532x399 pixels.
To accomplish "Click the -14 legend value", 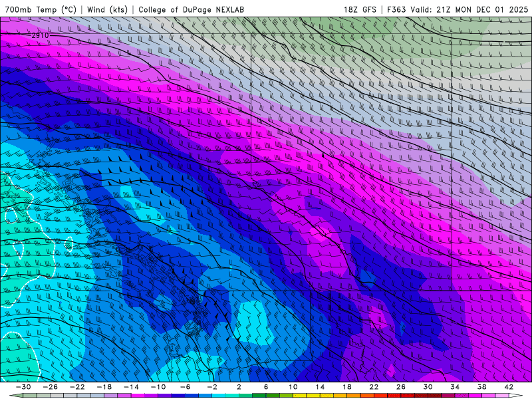I will (131, 387).
